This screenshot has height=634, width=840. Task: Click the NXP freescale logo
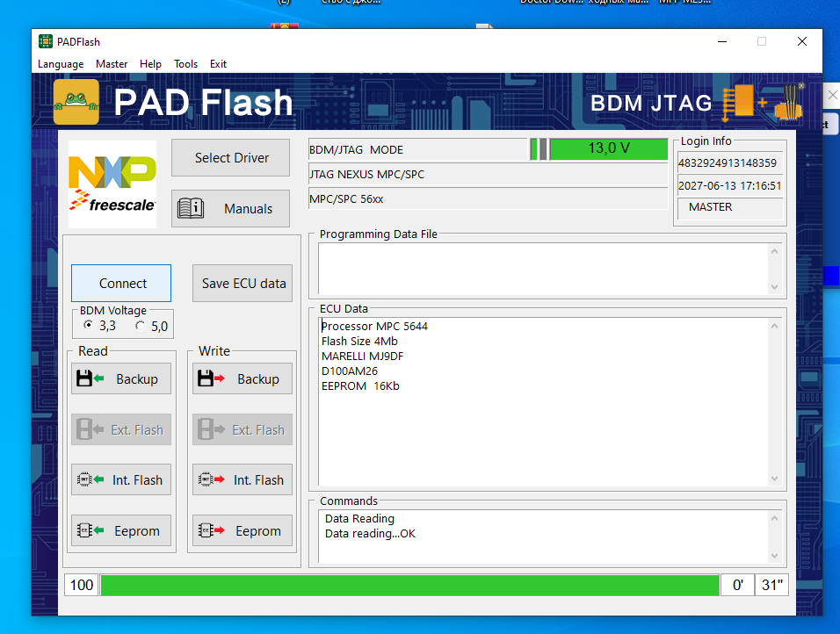point(112,184)
